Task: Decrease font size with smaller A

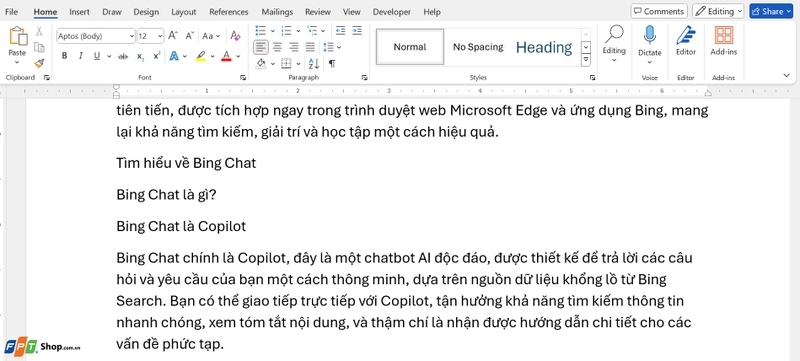Action: click(189, 36)
